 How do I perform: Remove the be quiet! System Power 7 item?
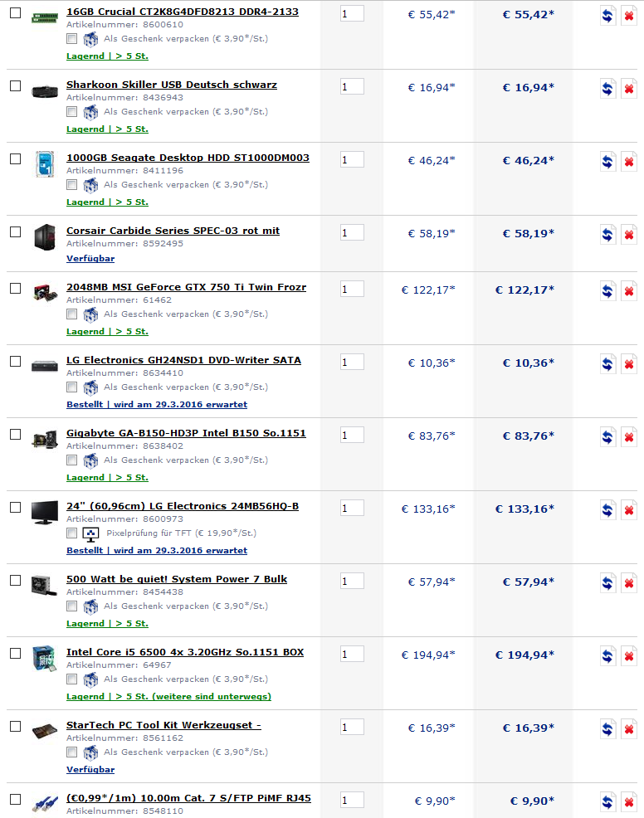629,583
